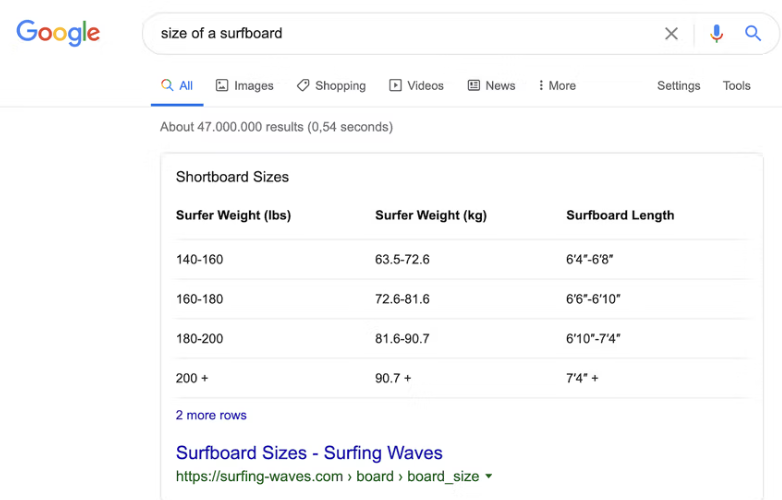This screenshot has width=782, height=500.
Task: Click the Google logo
Action: tap(58, 32)
